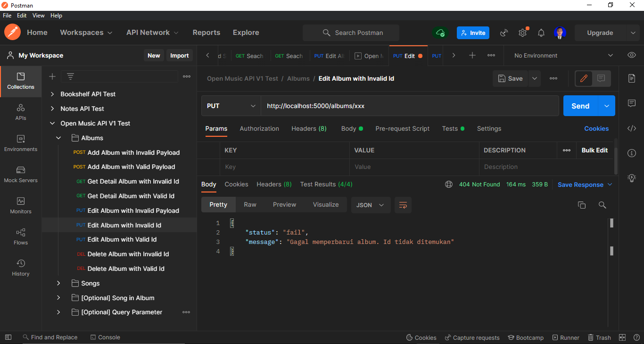
Task: Open the help icon in status bar
Action: tap(636, 337)
